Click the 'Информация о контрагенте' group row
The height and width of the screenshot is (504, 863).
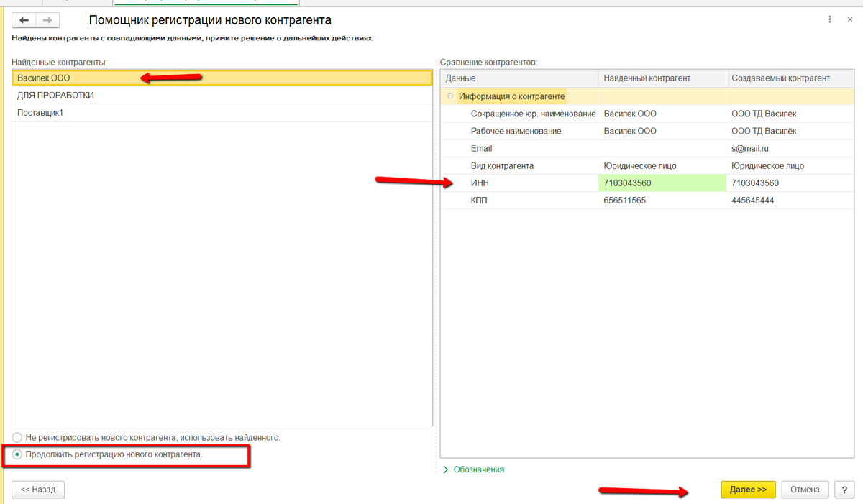[647, 96]
